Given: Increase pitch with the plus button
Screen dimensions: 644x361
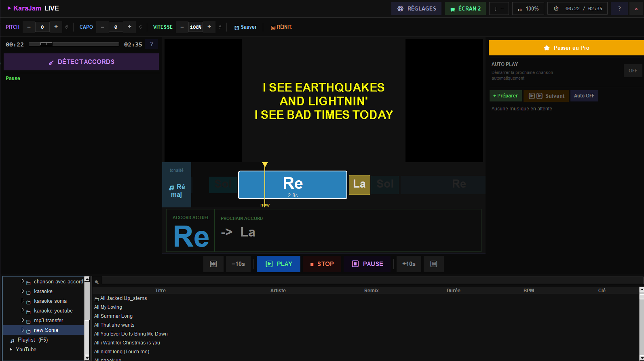Looking at the screenshot, I should [56, 27].
